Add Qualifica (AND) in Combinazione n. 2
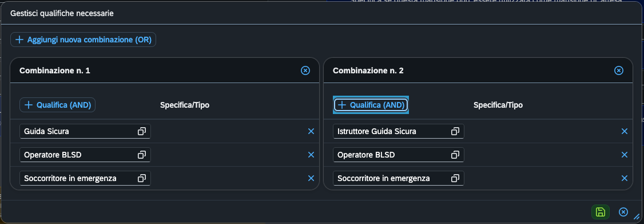 click(x=371, y=105)
